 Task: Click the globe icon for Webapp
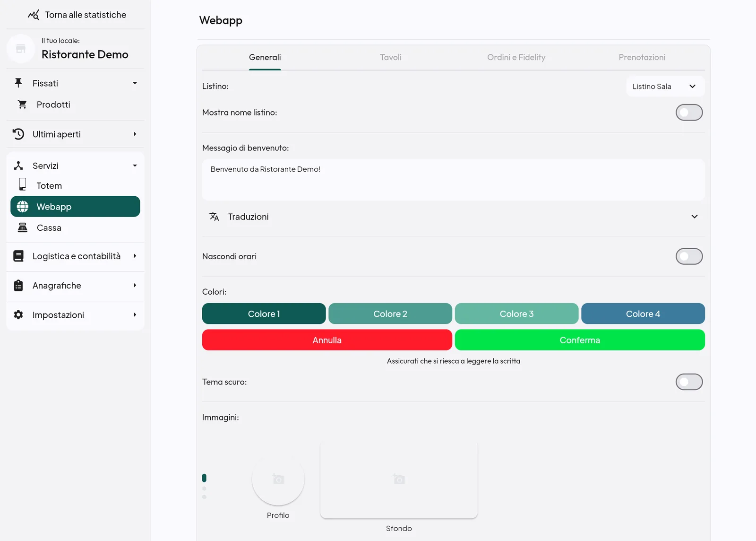click(x=22, y=207)
